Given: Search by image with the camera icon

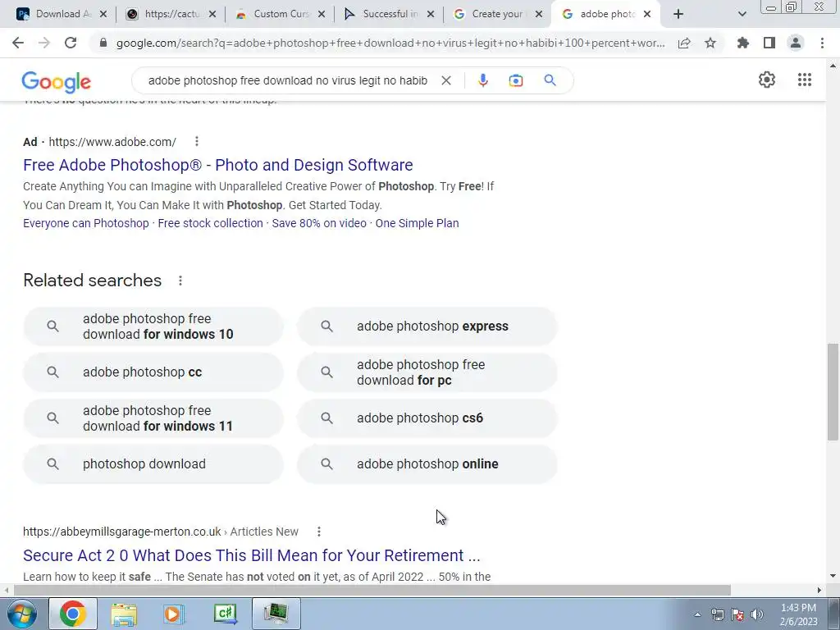Looking at the screenshot, I should pyautogui.click(x=515, y=80).
